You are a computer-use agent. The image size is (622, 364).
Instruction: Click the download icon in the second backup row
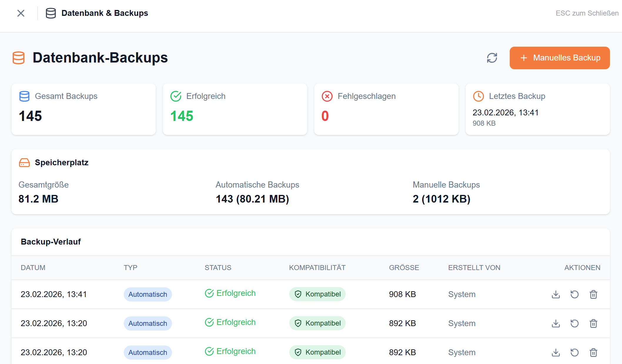pos(556,323)
